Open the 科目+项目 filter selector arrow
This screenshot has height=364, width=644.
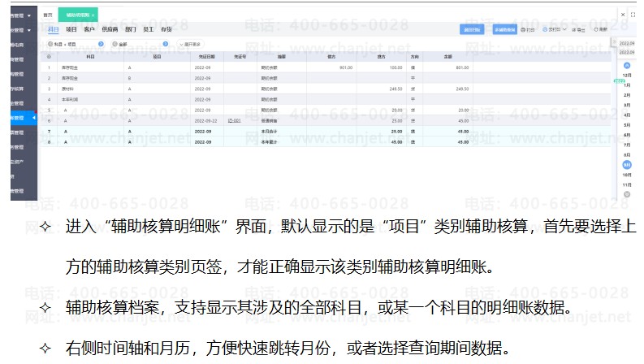click(x=101, y=44)
